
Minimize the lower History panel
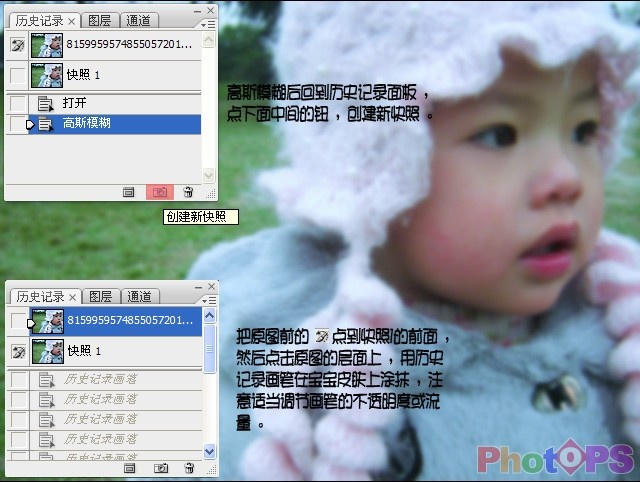coord(198,287)
